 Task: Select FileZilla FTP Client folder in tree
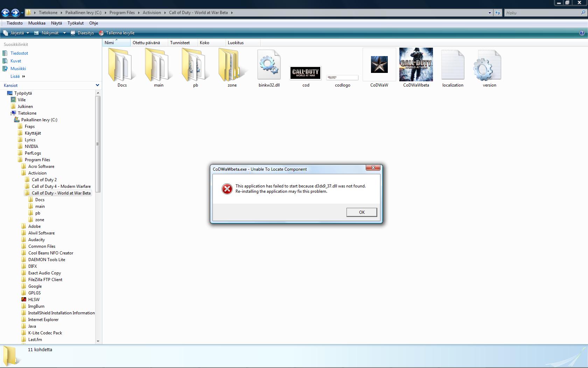(45, 280)
